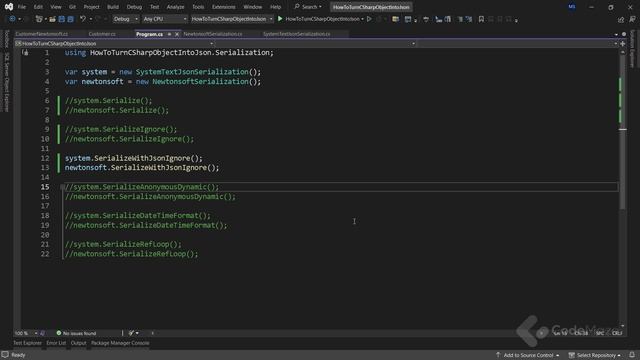Open the startup project dropdown
Viewport: 640px width, 360px height.
pyautogui.click(x=232, y=19)
